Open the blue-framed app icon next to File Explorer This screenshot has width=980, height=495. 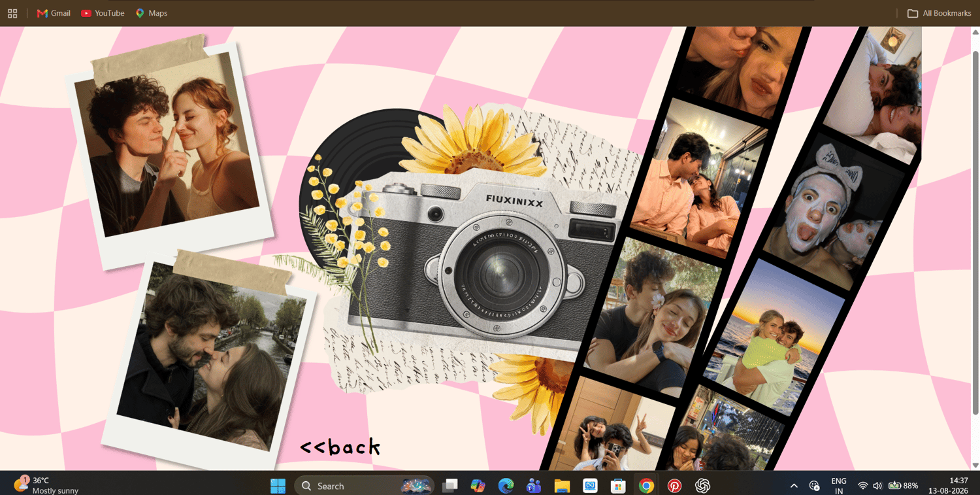(590, 486)
